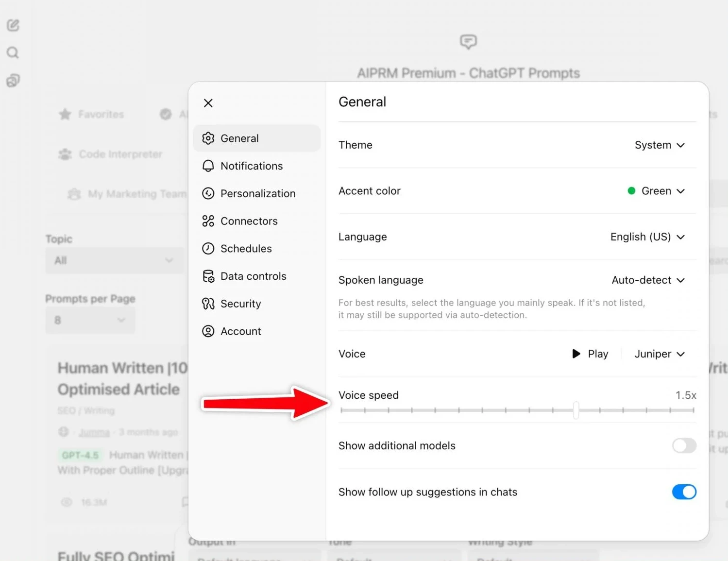Open the Prompts per Page dropdown

point(90,321)
